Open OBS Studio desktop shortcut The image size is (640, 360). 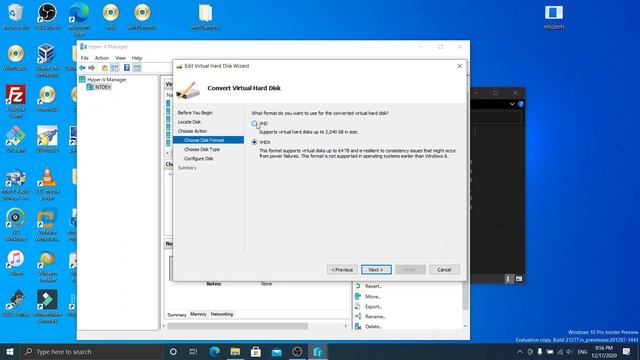click(x=47, y=17)
